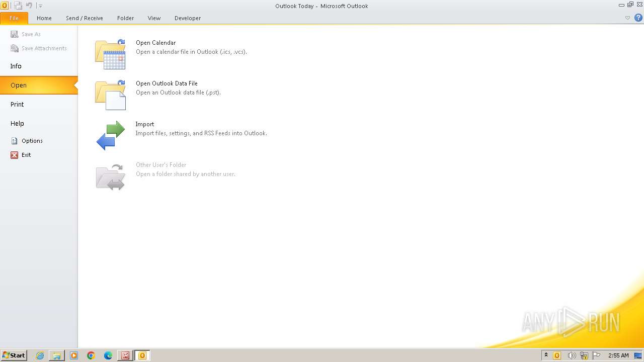Open File Explorer from the taskbar
The width and height of the screenshot is (644, 362).
57,355
